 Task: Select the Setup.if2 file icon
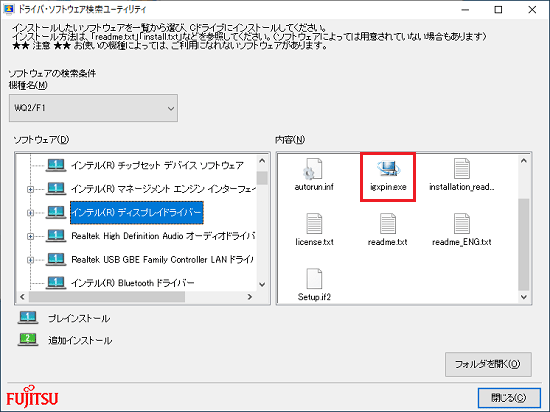(x=314, y=278)
